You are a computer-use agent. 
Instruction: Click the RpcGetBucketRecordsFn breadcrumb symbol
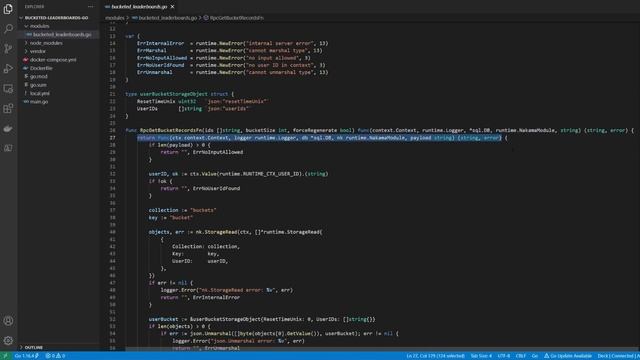237,18
